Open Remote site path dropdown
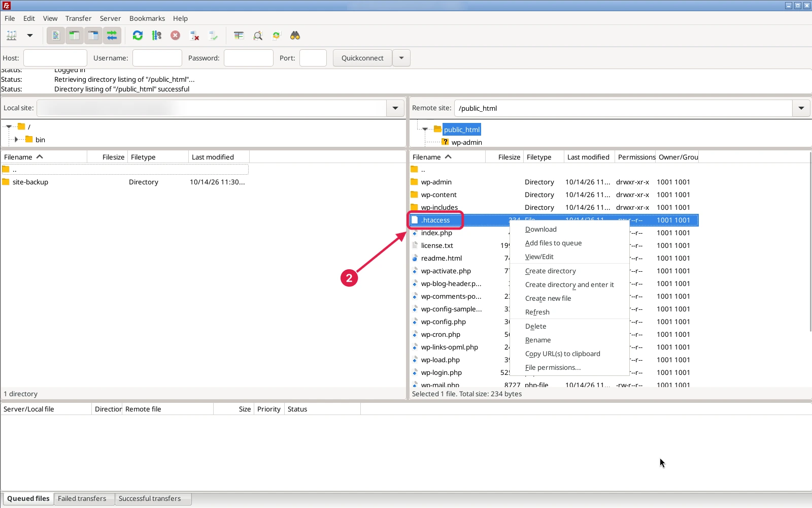812x508 pixels. tap(801, 108)
